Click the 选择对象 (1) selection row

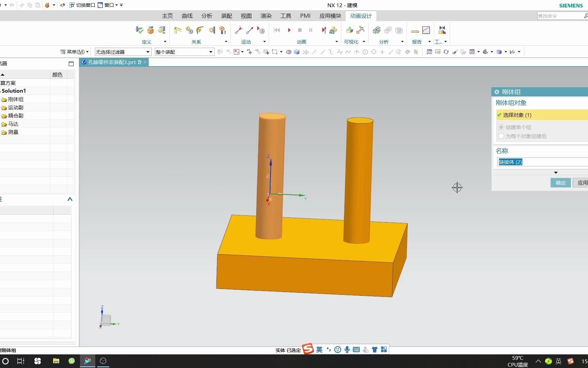point(517,115)
